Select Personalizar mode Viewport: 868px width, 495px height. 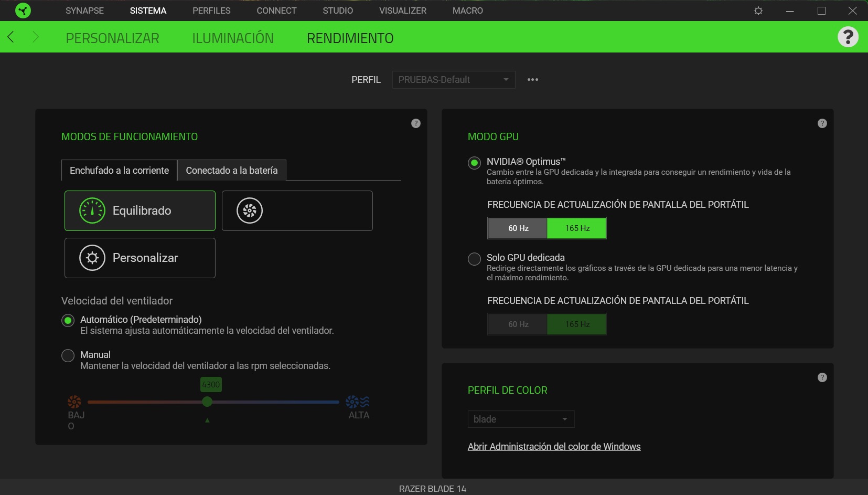pos(140,258)
